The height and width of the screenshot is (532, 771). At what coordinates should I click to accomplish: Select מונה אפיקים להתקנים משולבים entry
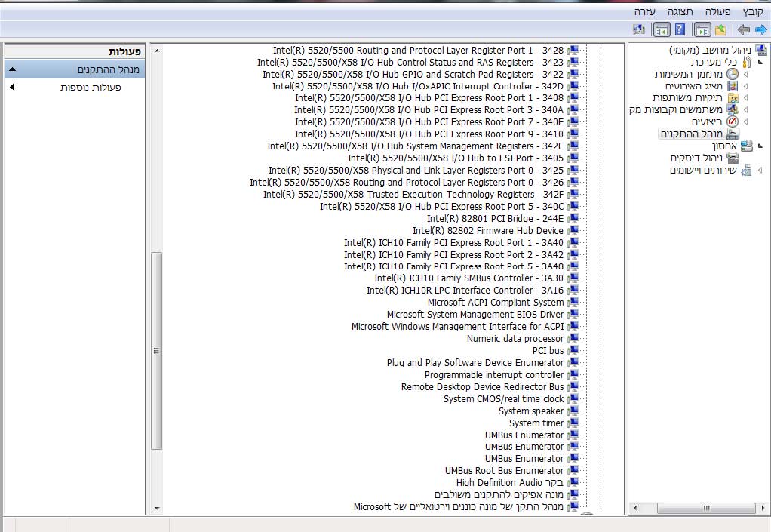pyautogui.click(x=499, y=494)
